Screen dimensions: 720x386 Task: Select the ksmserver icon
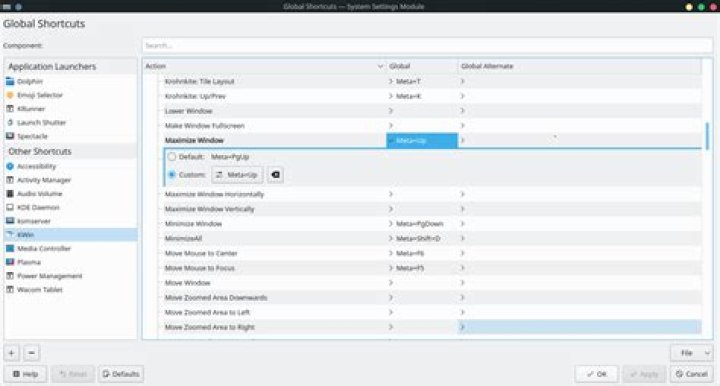coord(10,221)
